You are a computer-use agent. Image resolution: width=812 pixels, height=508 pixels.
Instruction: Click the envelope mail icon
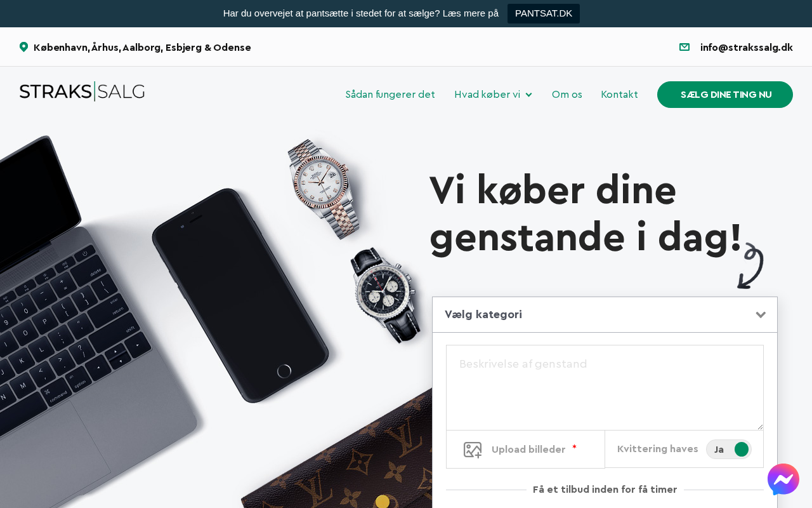684,47
